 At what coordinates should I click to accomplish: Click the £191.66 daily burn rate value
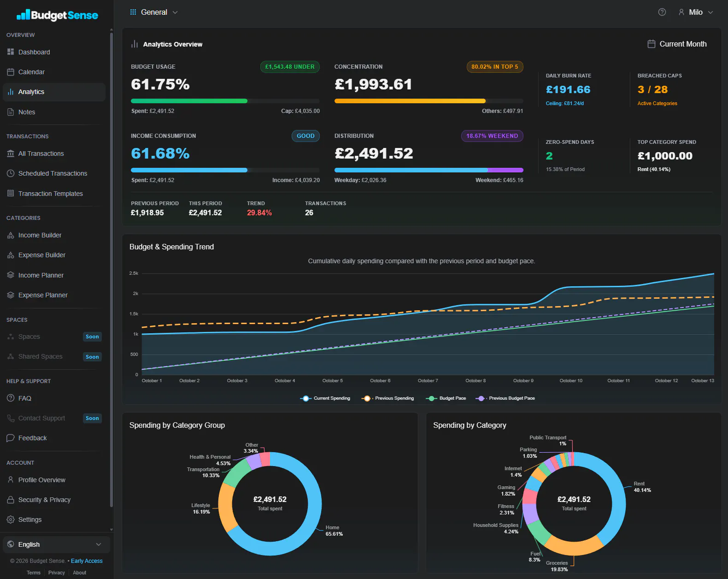568,89
